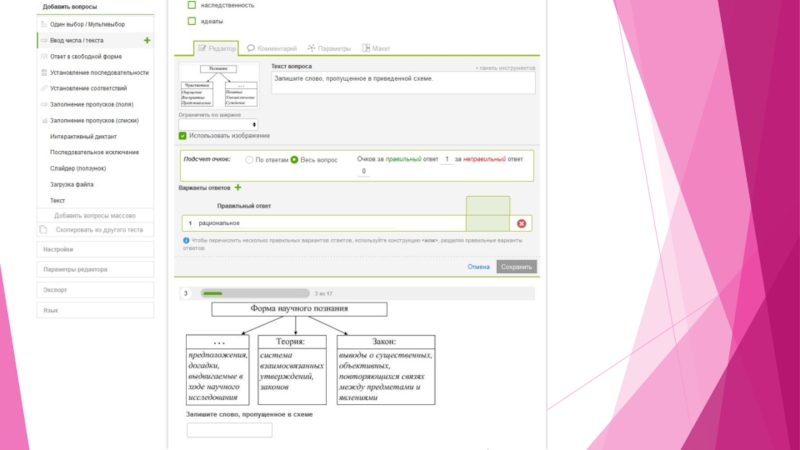Click the Текст вопроса text area

403,83
